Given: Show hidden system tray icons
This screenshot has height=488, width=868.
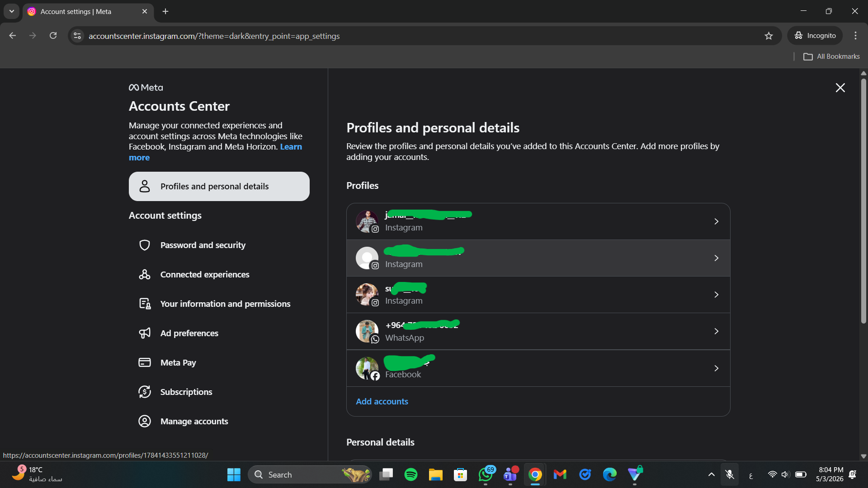Looking at the screenshot, I should point(711,474).
